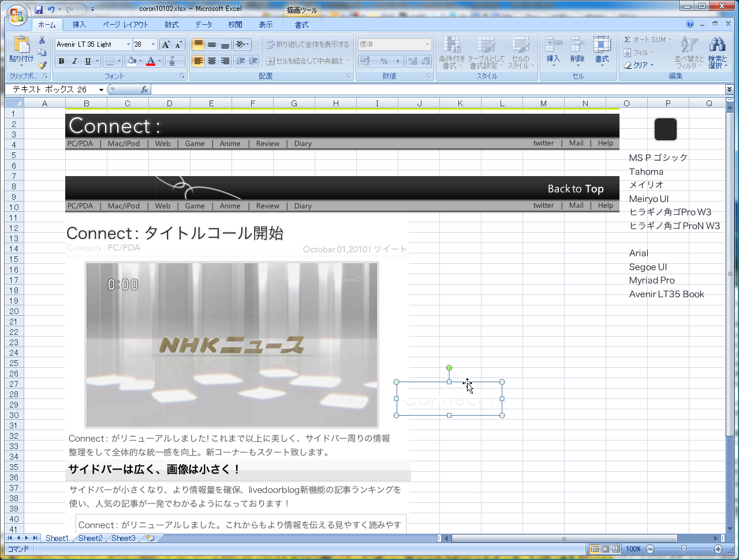Paste using the clipboard icon
Screen dimensions: 739x560
pos(21,45)
